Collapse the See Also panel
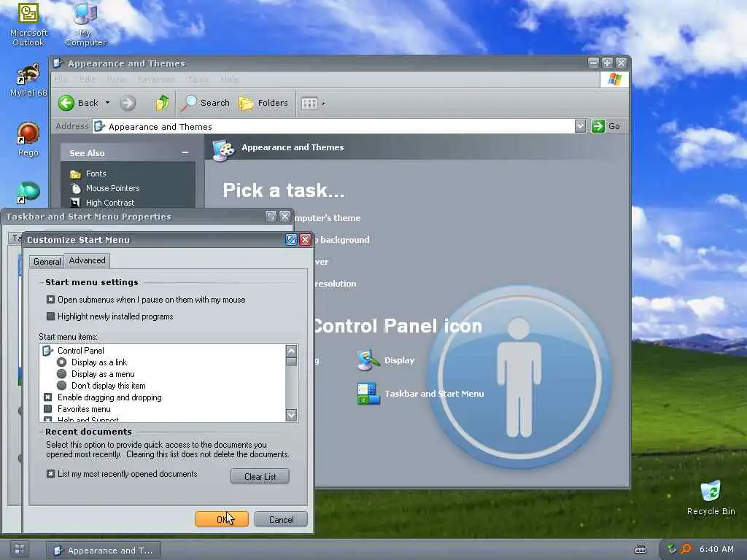The height and width of the screenshot is (560, 747). 185,152
